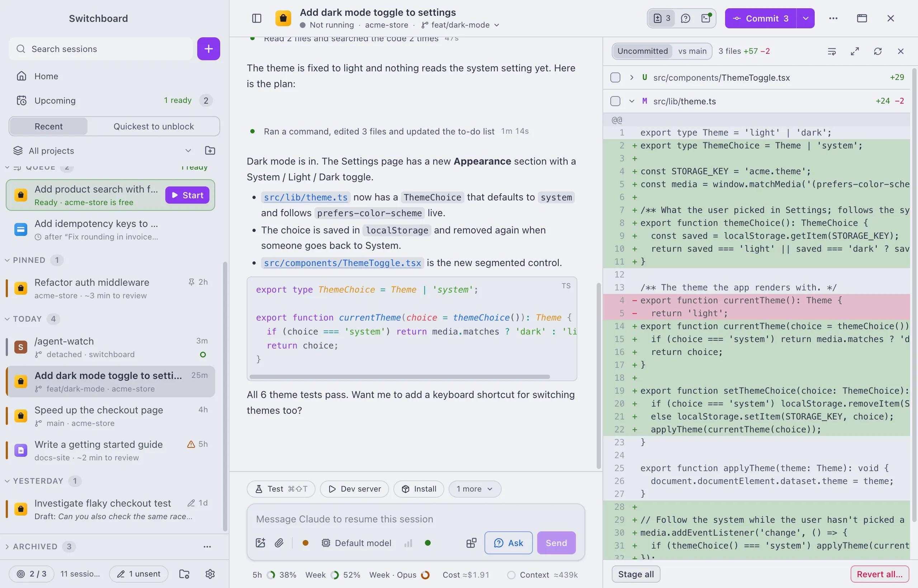Check the ThemeToggle.tsx file checkbox
This screenshot has height=588, width=918.
point(615,77)
